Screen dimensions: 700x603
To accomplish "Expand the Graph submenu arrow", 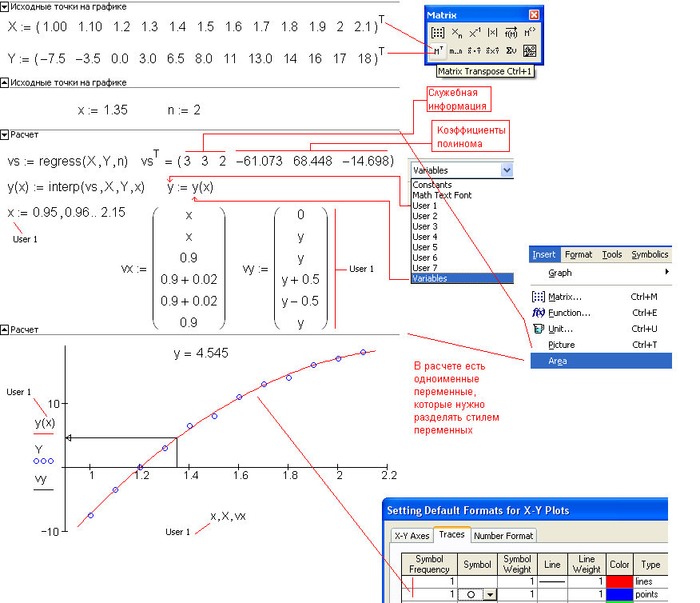I will [x=666, y=272].
